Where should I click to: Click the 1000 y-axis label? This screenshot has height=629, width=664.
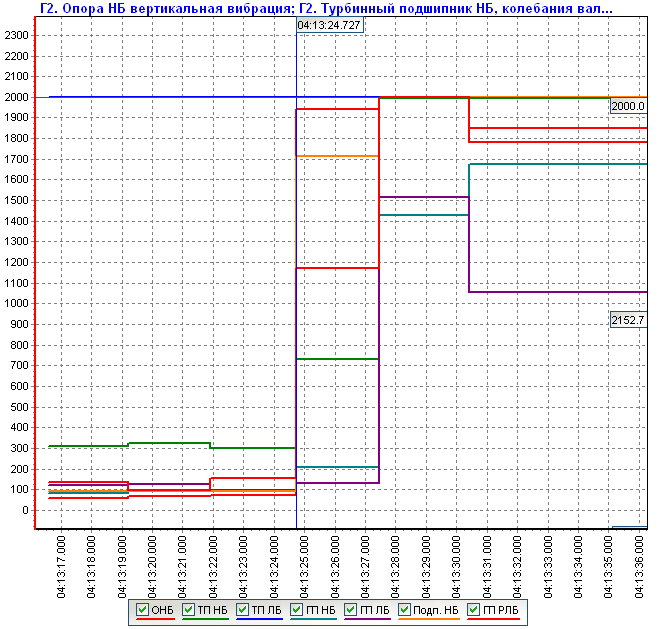[x=17, y=303]
